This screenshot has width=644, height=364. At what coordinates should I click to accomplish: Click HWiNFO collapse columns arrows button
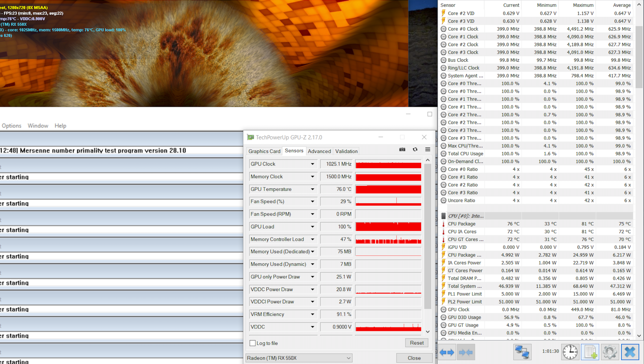(x=466, y=352)
